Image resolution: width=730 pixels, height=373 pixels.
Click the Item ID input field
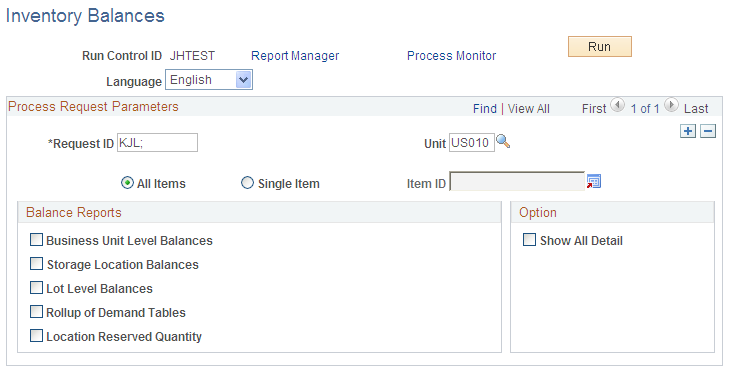pyautogui.click(x=517, y=181)
